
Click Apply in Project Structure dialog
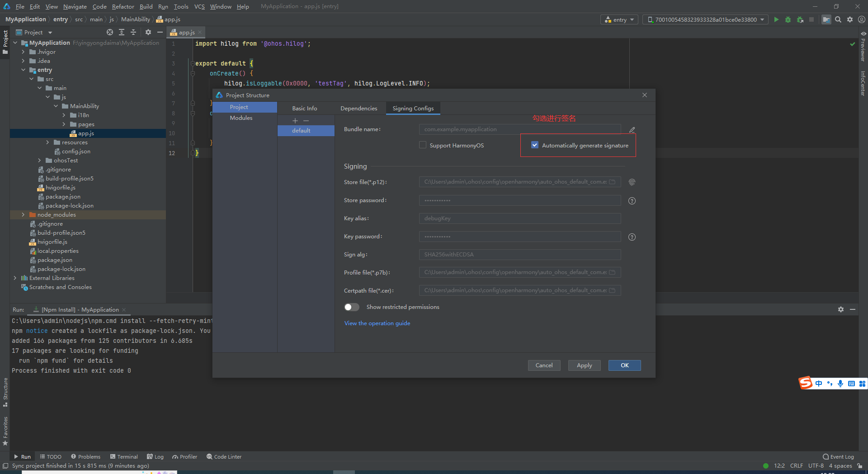pos(584,365)
